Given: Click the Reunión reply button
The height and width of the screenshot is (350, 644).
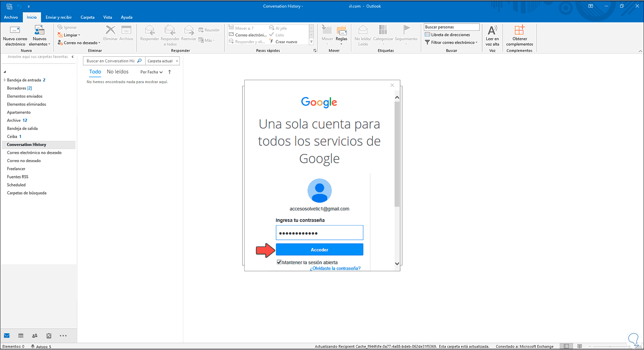Looking at the screenshot, I should (x=209, y=30).
